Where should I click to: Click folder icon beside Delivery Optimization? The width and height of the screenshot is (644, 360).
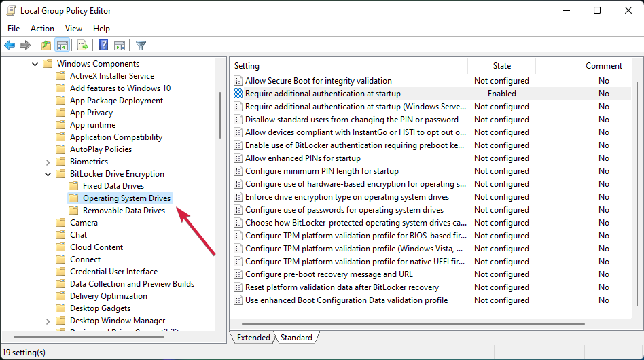60,296
